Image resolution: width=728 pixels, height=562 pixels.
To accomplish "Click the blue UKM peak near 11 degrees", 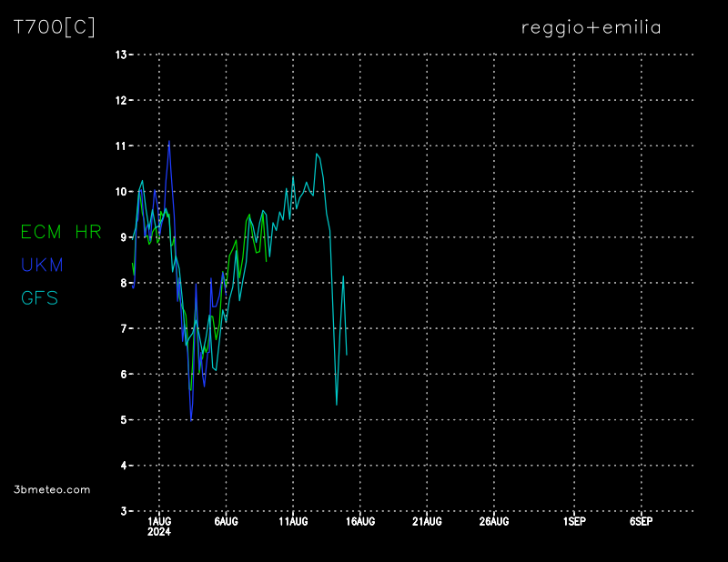I will click(169, 142).
